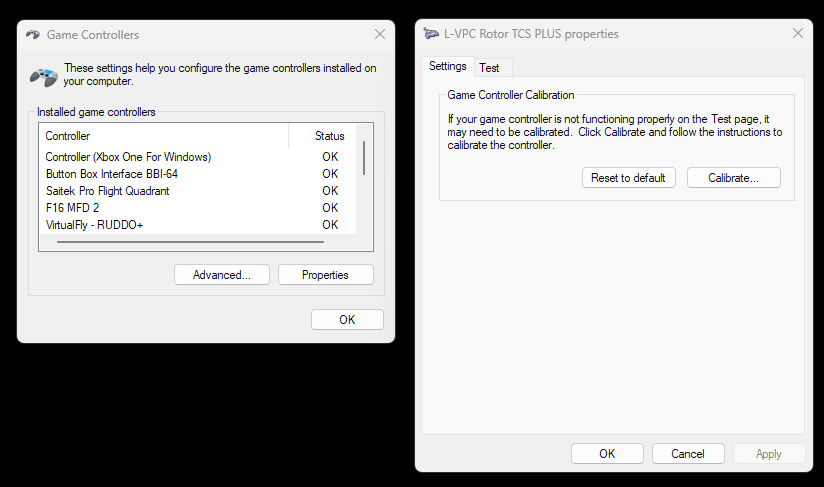Close the Game Controllers window
This screenshot has width=824, height=487.
click(379, 35)
